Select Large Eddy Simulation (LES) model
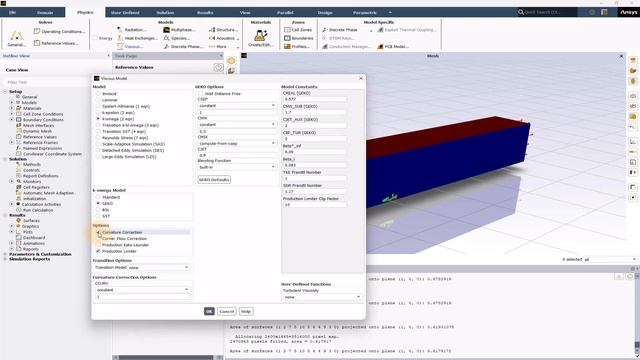 [x=98, y=157]
